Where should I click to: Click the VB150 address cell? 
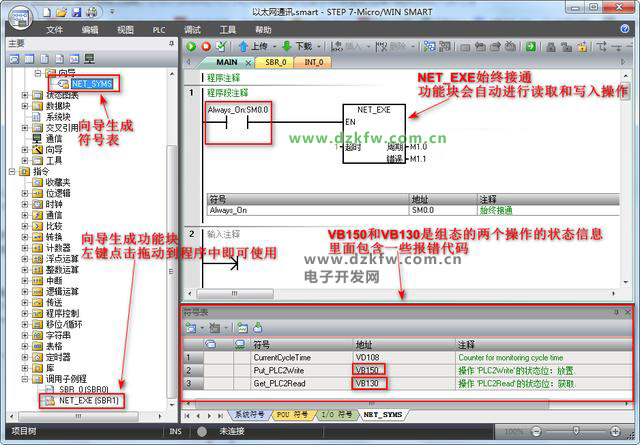(370, 369)
